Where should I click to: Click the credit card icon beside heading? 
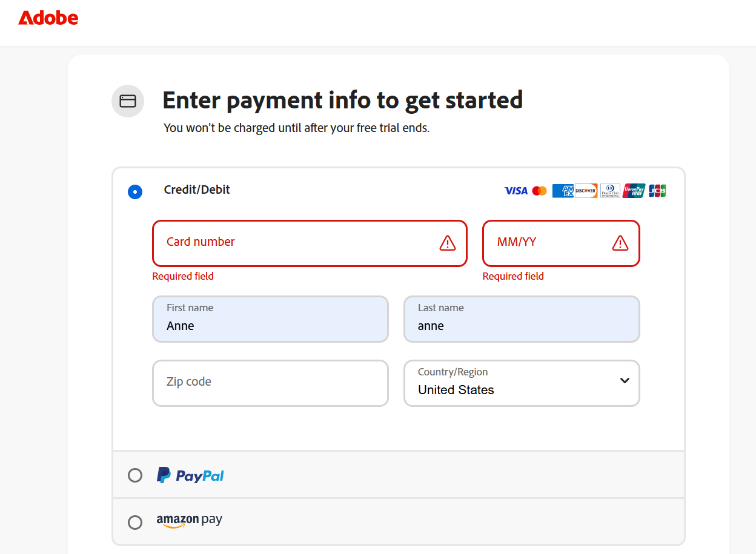128,101
